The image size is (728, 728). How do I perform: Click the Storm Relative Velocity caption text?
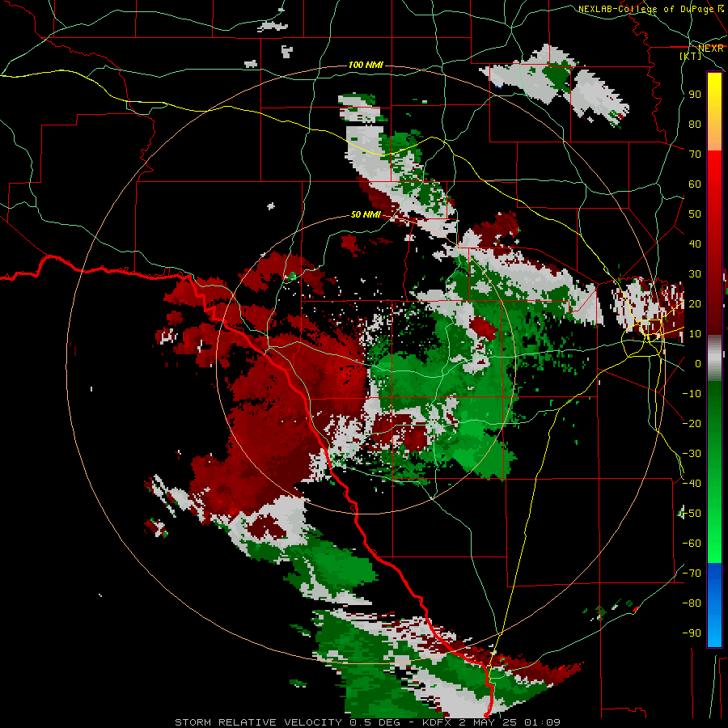click(367, 722)
